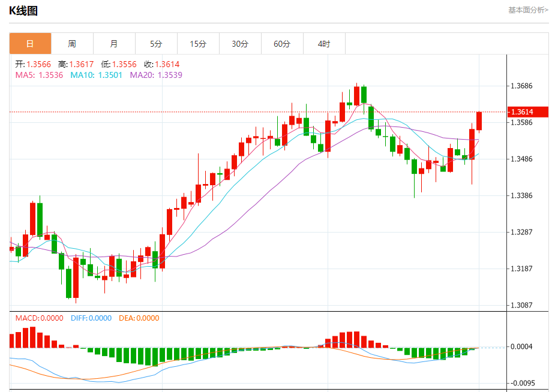Click the 1.3686 price axis label
This screenshot has width=555, height=392.
(x=521, y=86)
